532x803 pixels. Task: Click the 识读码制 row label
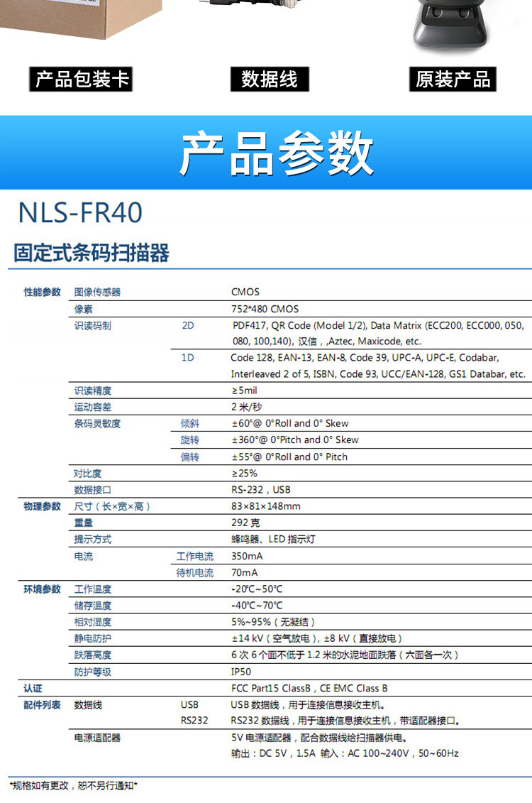(93, 326)
